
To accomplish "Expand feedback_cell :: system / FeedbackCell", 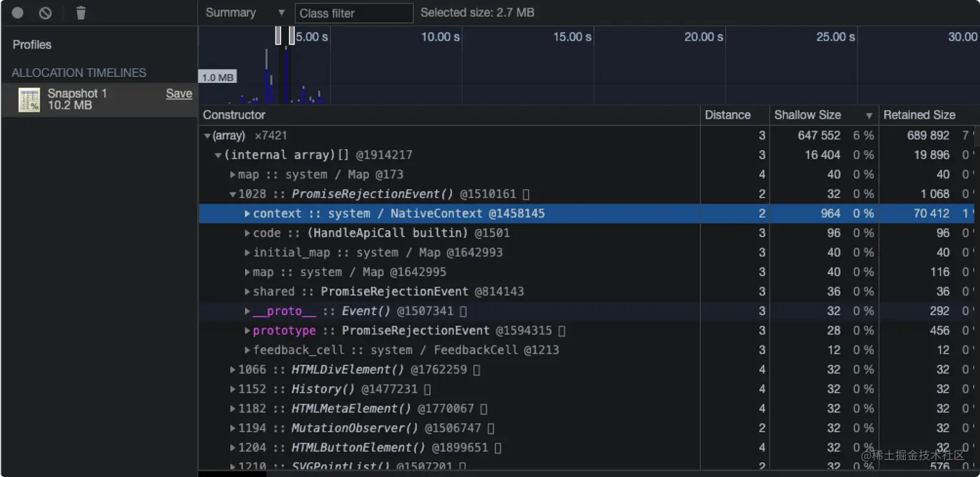I will 248,350.
